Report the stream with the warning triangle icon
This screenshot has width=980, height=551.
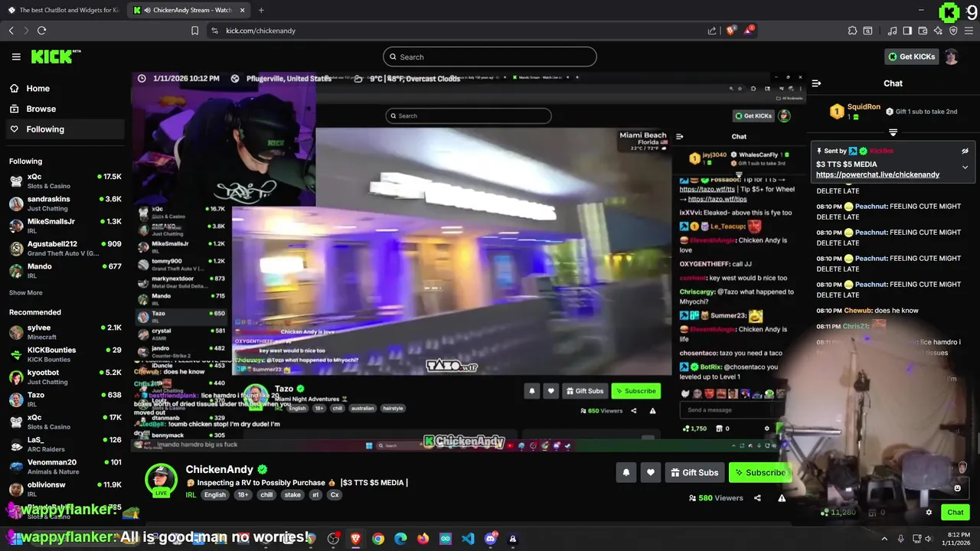point(782,498)
